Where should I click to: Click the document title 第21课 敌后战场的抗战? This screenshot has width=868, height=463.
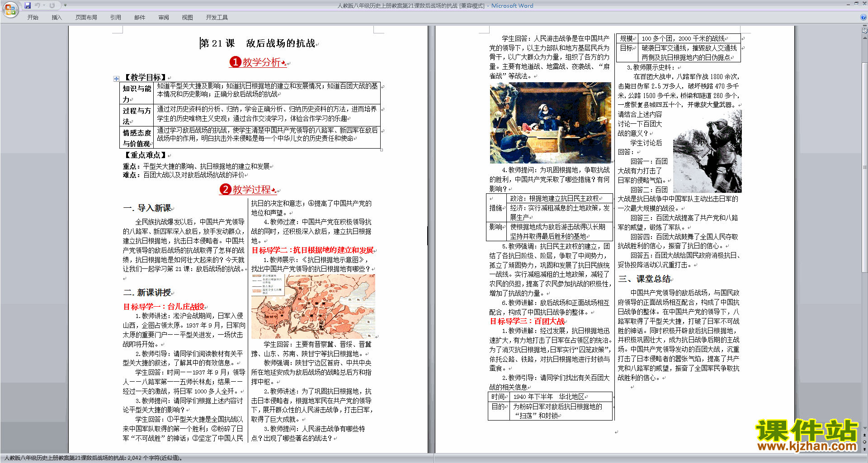258,43
